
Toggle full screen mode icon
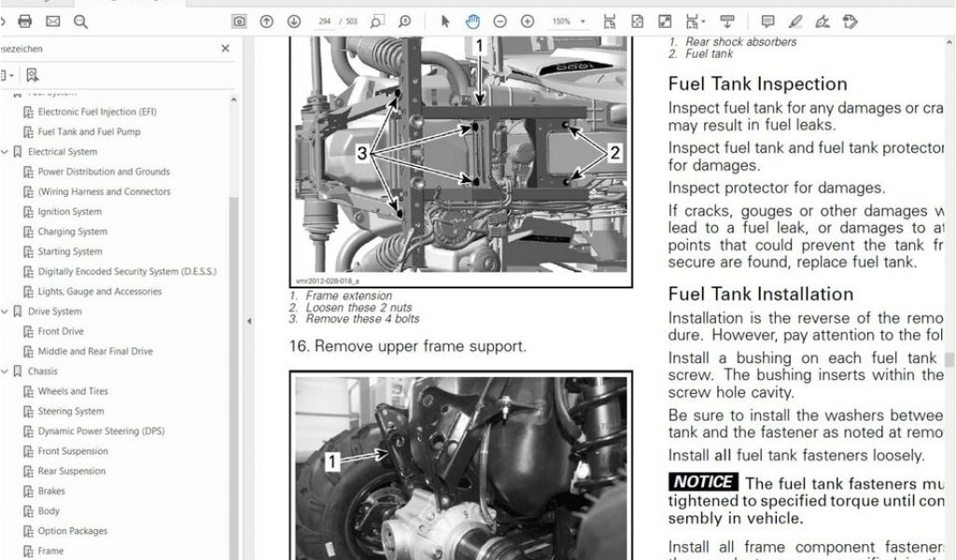[665, 21]
